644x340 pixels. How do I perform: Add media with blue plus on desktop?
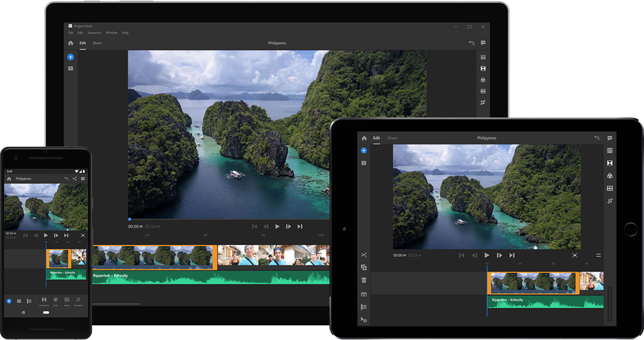point(70,57)
